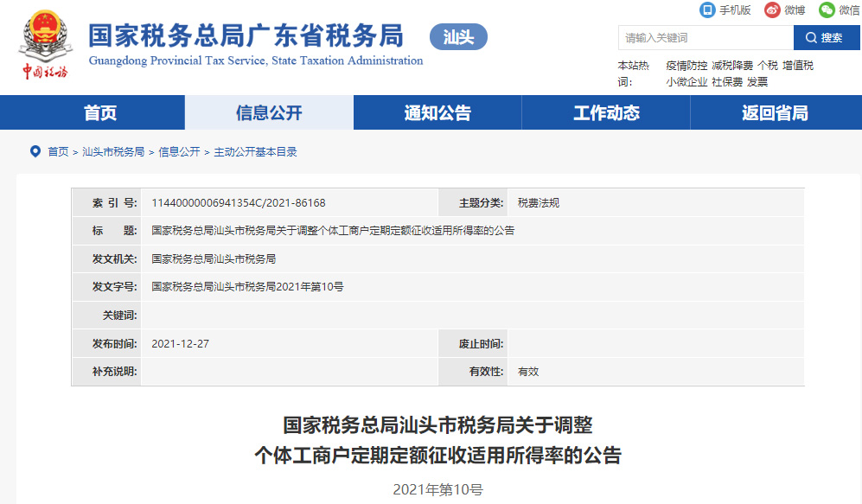The width and height of the screenshot is (862, 504).
Task: Click the 国家税务总局广东省税务局 site title
Action: pyautogui.click(x=246, y=36)
